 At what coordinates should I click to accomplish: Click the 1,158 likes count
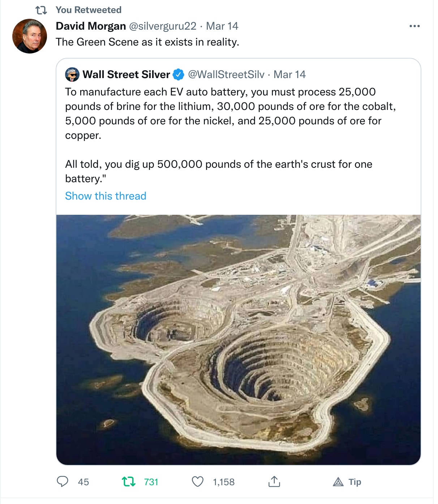pos(224,482)
